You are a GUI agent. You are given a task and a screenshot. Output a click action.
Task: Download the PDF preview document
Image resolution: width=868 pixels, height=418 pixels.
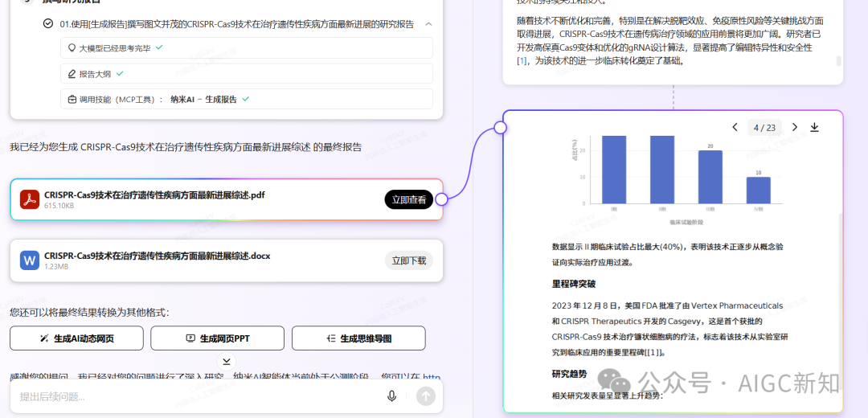[x=814, y=127]
